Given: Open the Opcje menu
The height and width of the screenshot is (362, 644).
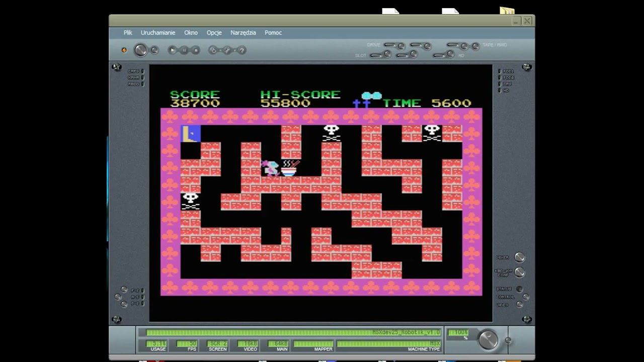Looking at the screenshot, I should tap(214, 33).
